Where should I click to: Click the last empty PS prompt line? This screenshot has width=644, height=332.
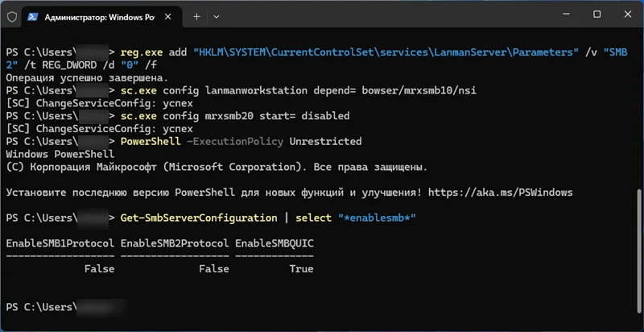pos(66,307)
